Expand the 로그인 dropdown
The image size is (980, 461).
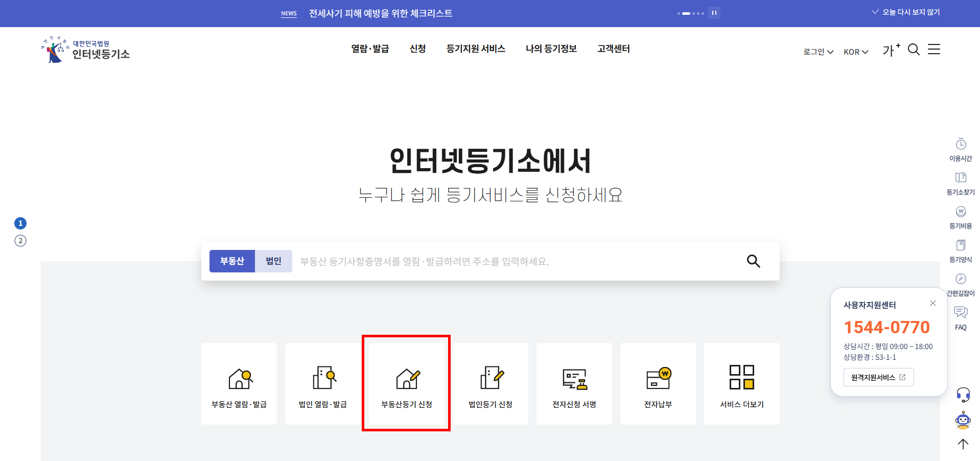(x=818, y=52)
